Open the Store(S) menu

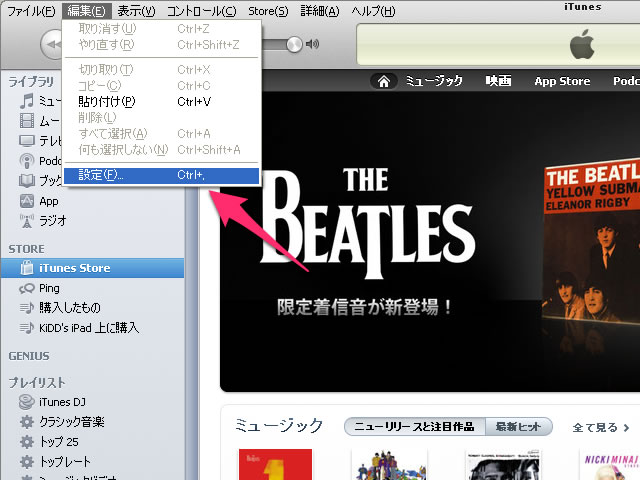point(268,11)
